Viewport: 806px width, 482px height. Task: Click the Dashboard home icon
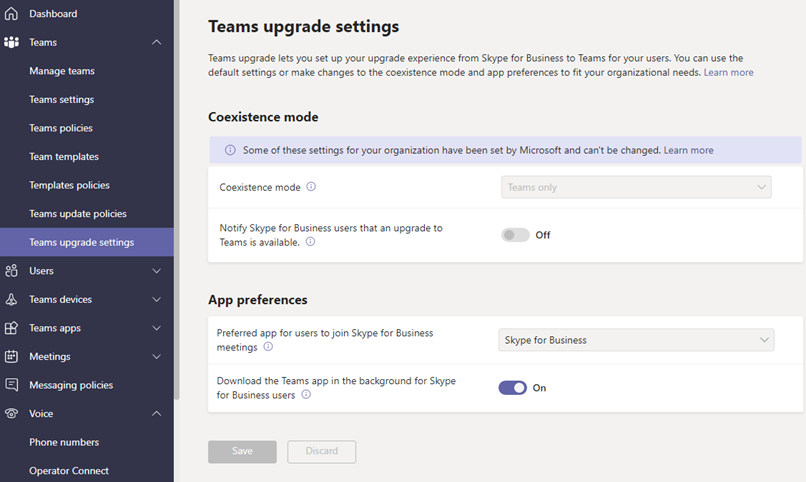(x=11, y=14)
